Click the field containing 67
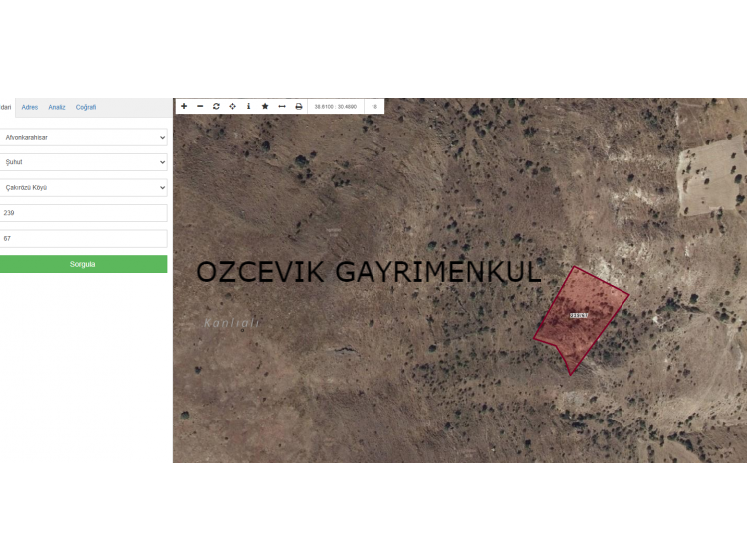Screen dimensions: 747x560 [x=84, y=239]
